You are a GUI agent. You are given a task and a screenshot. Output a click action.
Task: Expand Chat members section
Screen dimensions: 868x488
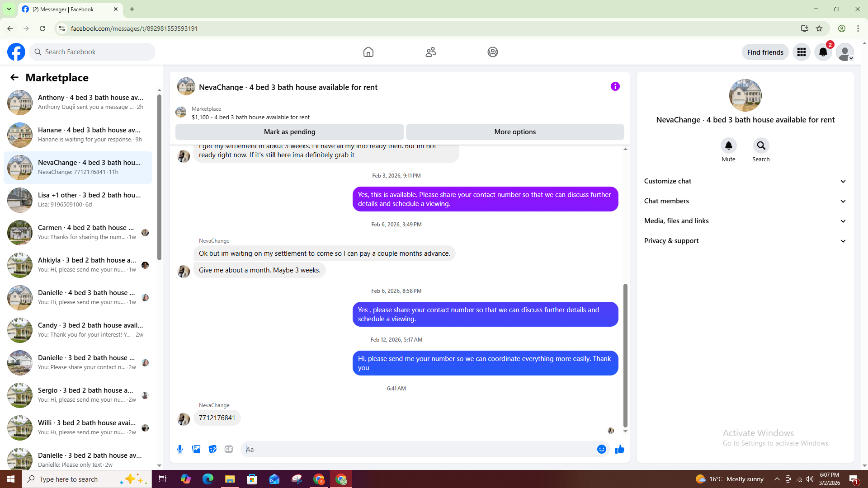[x=745, y=201]
